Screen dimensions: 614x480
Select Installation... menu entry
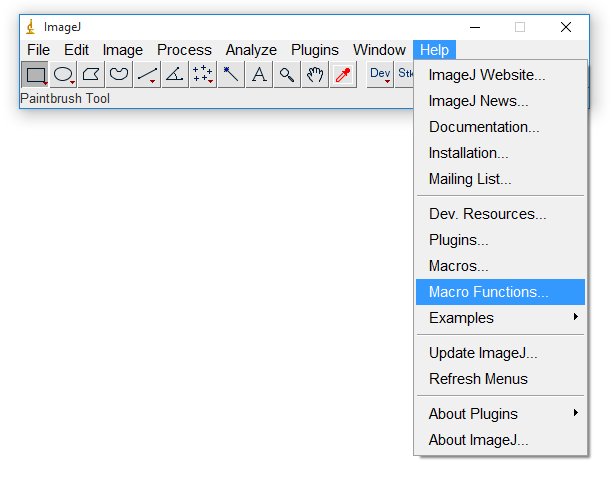[500, 153]
